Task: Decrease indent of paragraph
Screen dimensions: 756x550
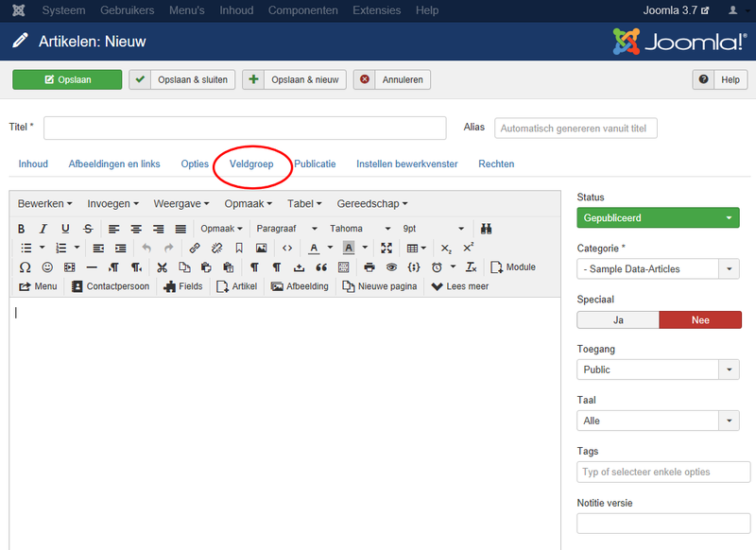Action: point(98,248)
